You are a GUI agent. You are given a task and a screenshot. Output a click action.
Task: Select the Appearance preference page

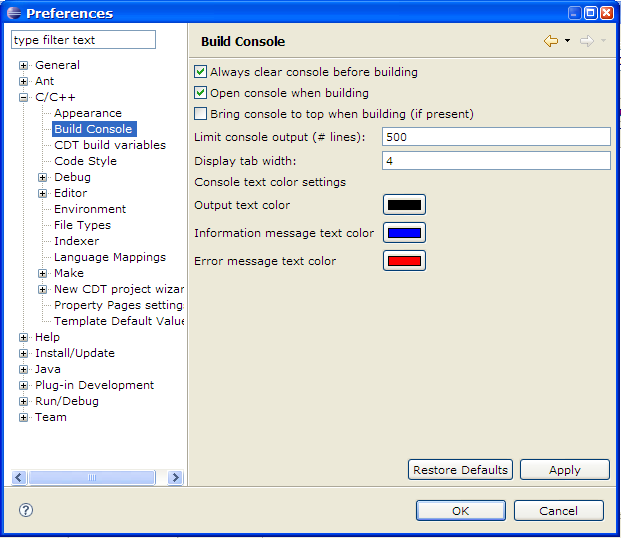88,113
